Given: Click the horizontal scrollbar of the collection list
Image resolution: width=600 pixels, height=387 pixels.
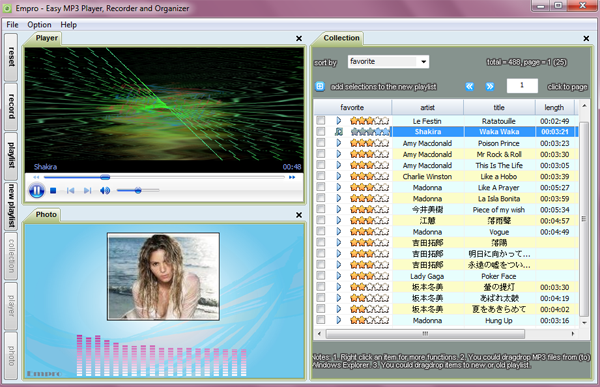Looking at the screenshot, I should pos(425,334).
